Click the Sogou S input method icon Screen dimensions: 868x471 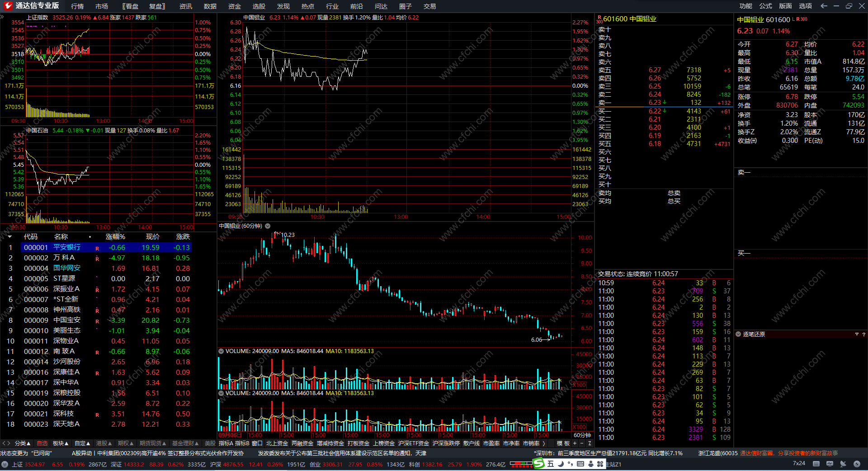pos(539,463)
